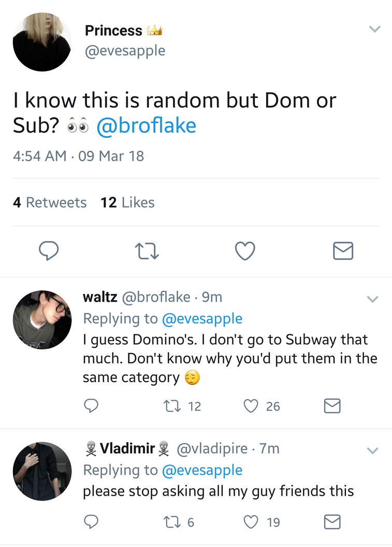Expand options chevron on waltz's reply
This screenshot has width=392, height=547.
pyautogui.click(x=372, y=299)
